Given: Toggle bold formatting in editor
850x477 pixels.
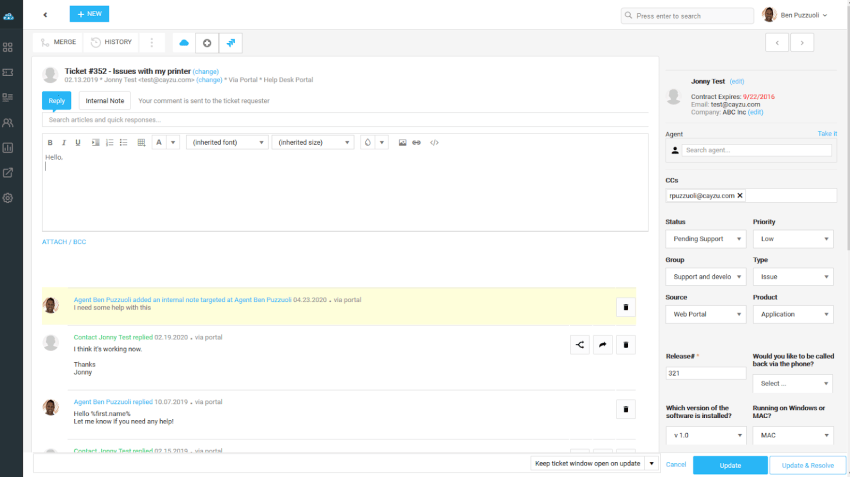Looking at the screenshot, I should click(50, 143).
